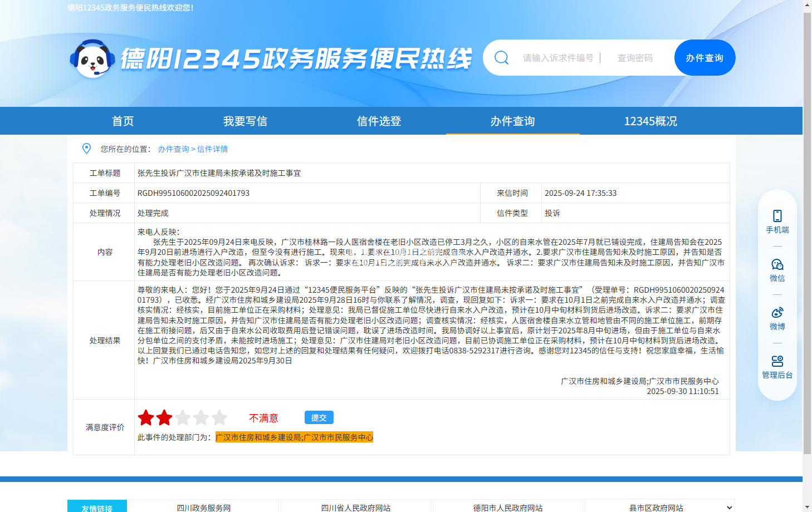
Task: Click the panda mascot logo
Action: pyautogui.click(x=92, y=58)
